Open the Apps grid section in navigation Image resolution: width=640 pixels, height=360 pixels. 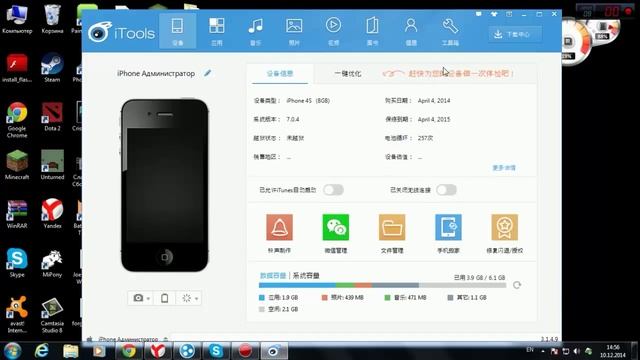tap(217, 31)
